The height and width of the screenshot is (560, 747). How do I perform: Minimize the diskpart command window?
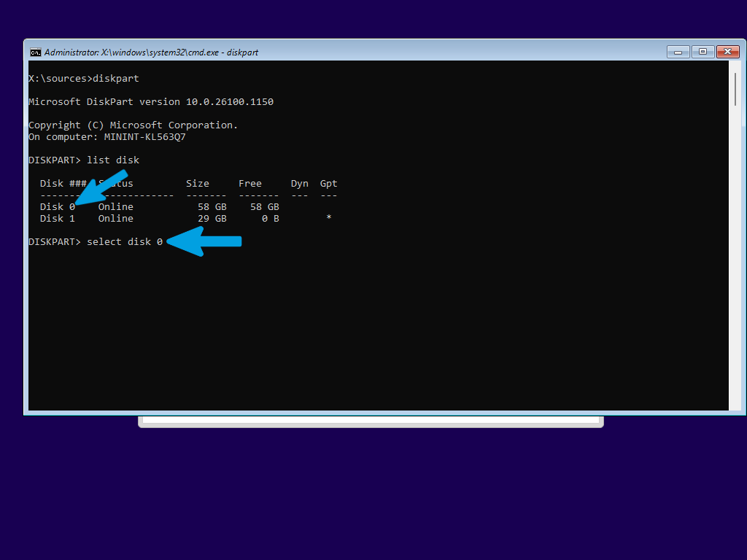tap(678, 52)
